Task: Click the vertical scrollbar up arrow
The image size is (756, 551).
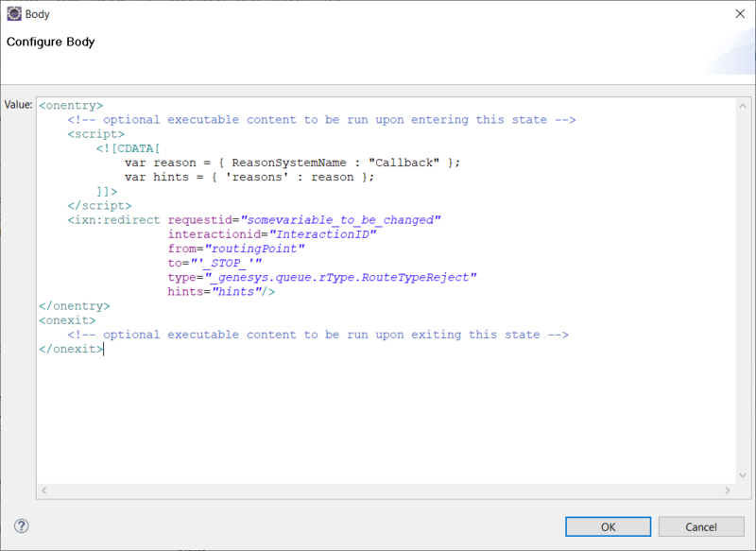Action: point(743,106)
